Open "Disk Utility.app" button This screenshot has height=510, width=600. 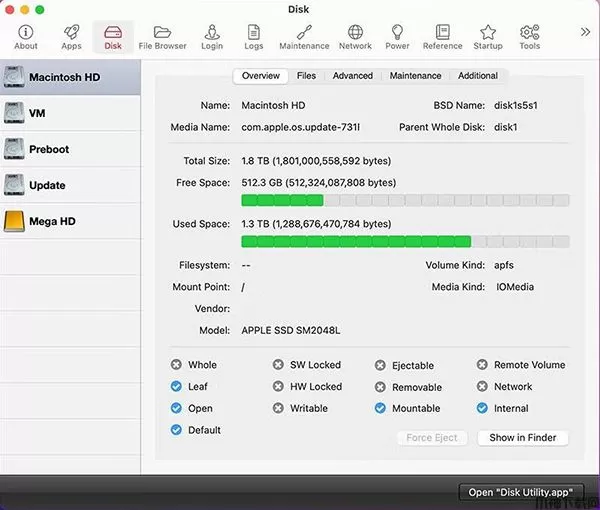tap(520, 492)
